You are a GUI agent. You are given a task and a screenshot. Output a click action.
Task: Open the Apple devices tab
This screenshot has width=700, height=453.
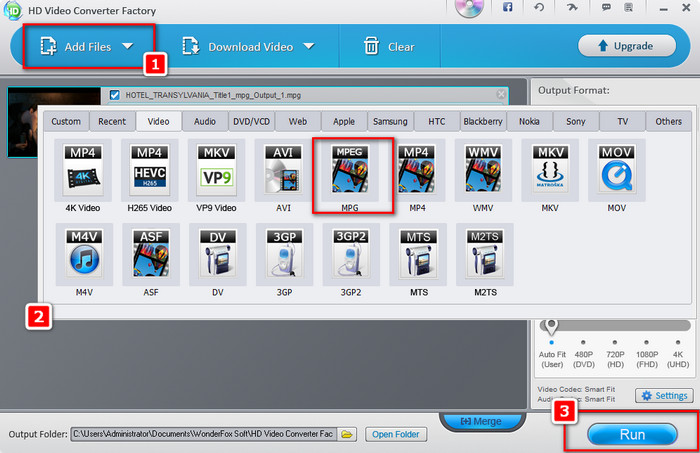[344, 121]
